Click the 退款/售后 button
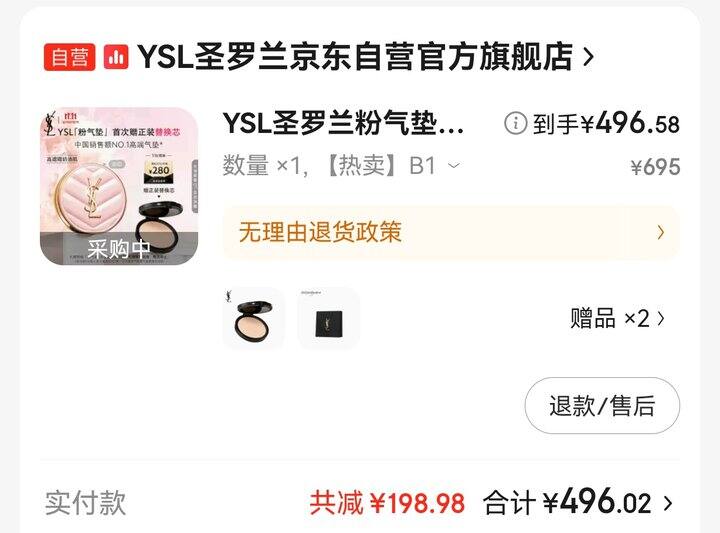 tap(602, 405)
